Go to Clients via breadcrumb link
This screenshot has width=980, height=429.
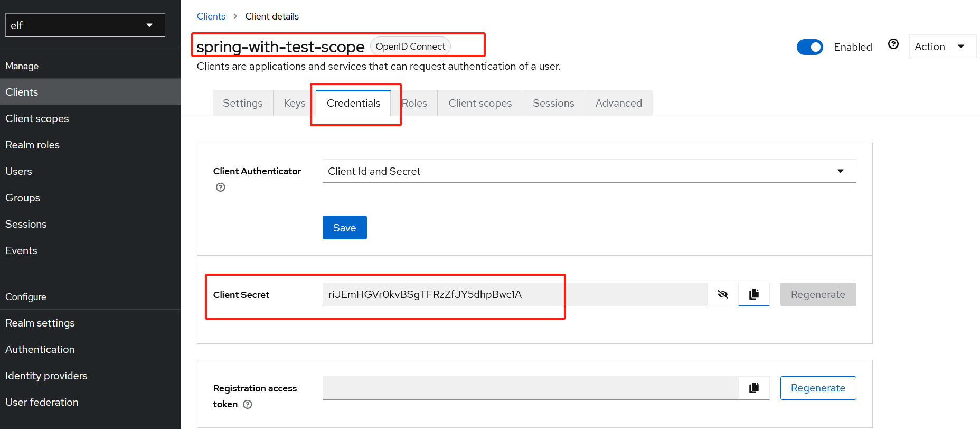click(x=211, y=16)
